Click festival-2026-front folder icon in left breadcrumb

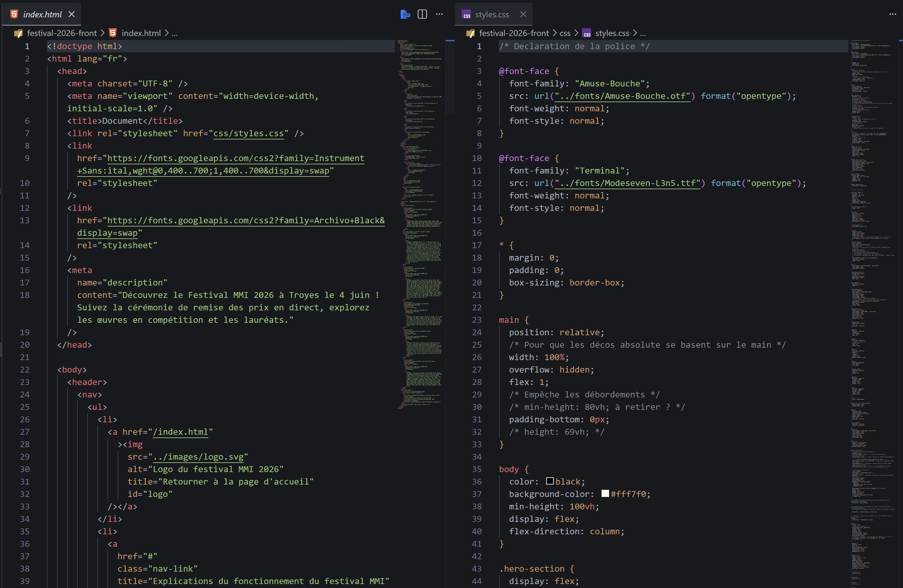click(x=18, y=33)
